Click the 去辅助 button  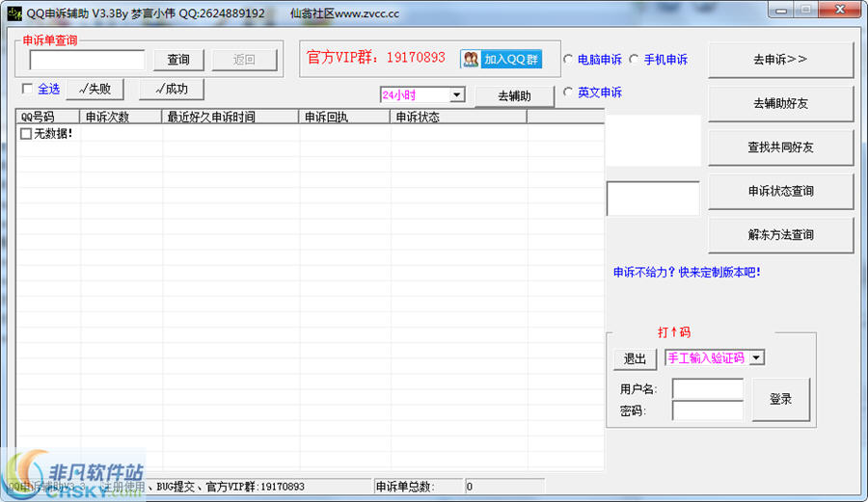514,96
